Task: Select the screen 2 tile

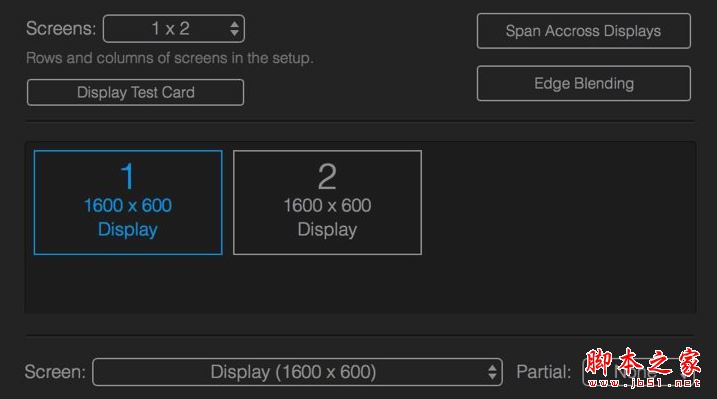Action: point(327,202)
